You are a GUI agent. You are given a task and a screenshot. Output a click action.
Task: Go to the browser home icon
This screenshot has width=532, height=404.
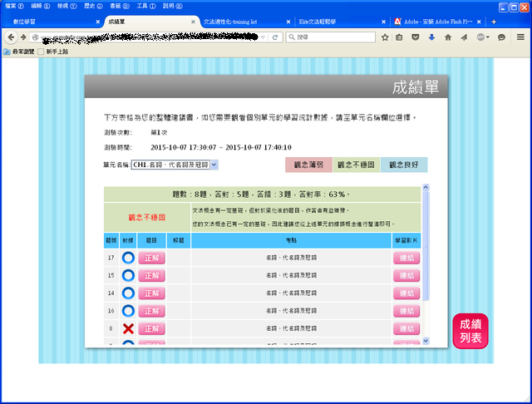(449, 37)
